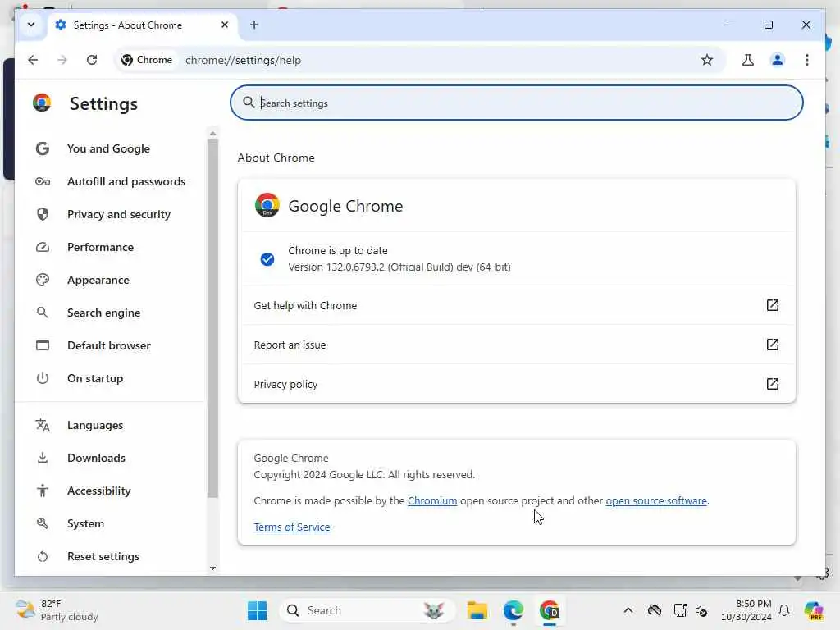This screenshot has height=630, width=840.
Task: Close the Settings - About Chrome tab
Action: pyautogui.click(x=225, y=25)
